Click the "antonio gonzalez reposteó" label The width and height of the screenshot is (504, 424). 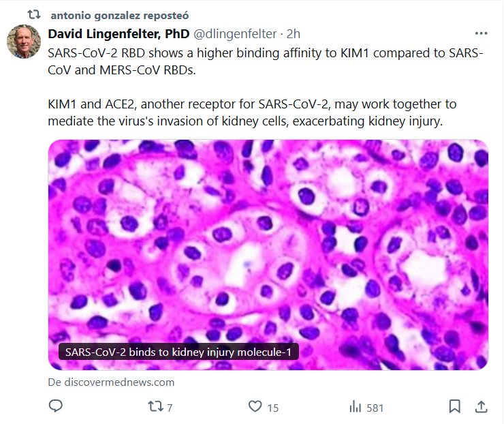(x=121, y=14)
